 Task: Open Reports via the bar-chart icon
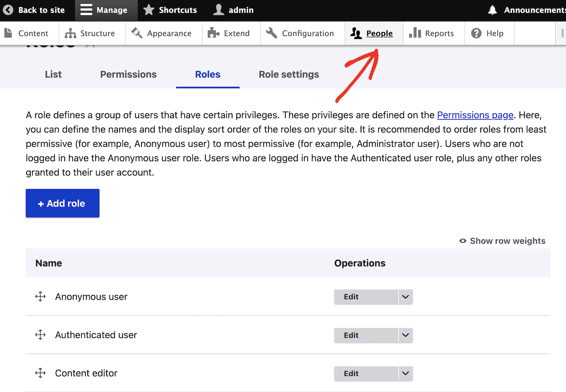pyautogui.click(x=415, y=33)
